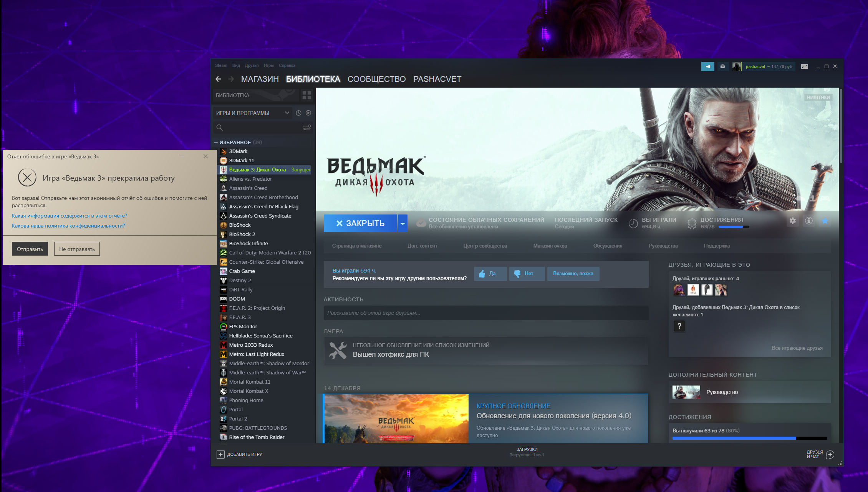Open the unknown friend question-mark avatar
Screen dimensions: 868x492
[x=679, y=326]
